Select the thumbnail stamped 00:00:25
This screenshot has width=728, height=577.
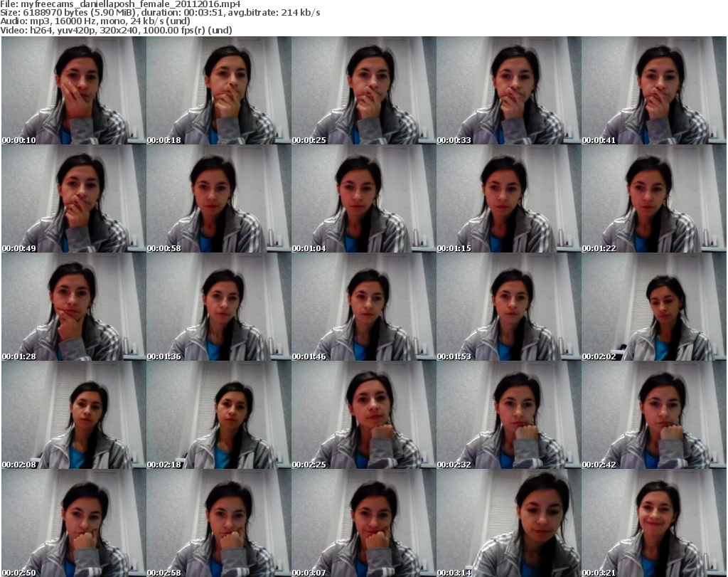tap(363, 90)
